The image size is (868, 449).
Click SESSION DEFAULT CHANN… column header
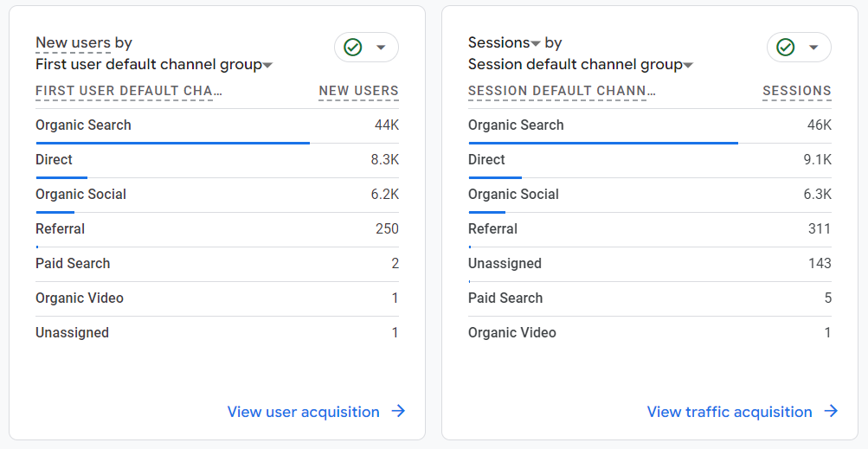pyautogui.click(x=561, y=91)
